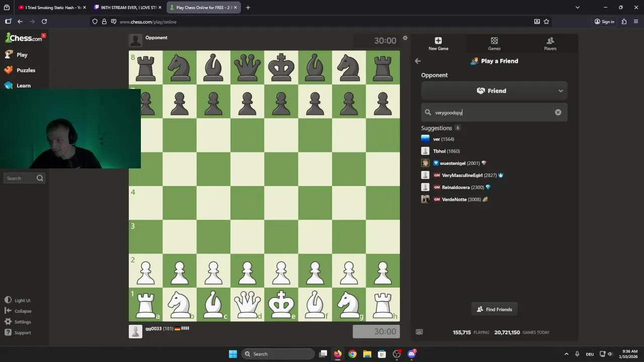The height and width of the screenshot is (362, 644).
Task: Open the browser tab list dropdown
Action: 578,8
